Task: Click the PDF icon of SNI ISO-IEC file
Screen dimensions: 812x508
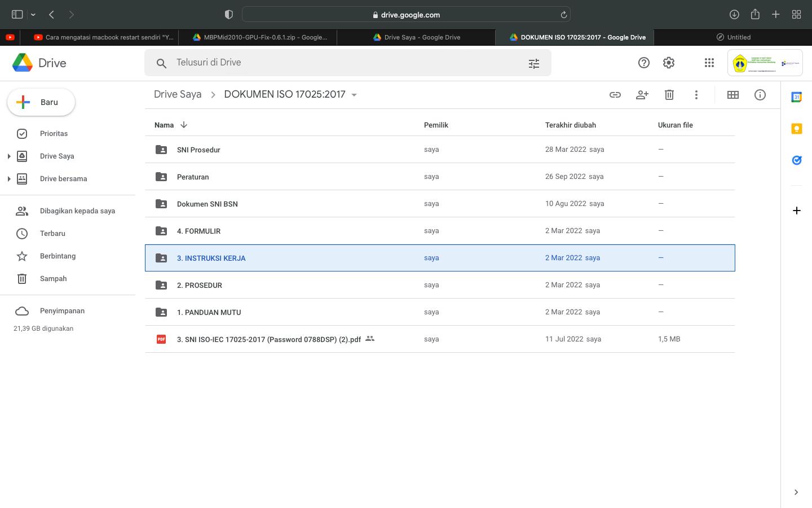Action: 161,339
